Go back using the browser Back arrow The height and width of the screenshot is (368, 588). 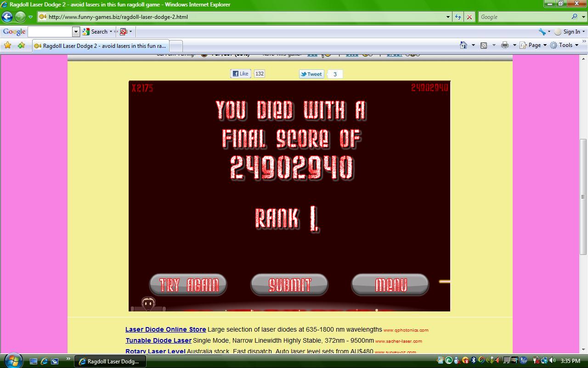pos(7,17)
